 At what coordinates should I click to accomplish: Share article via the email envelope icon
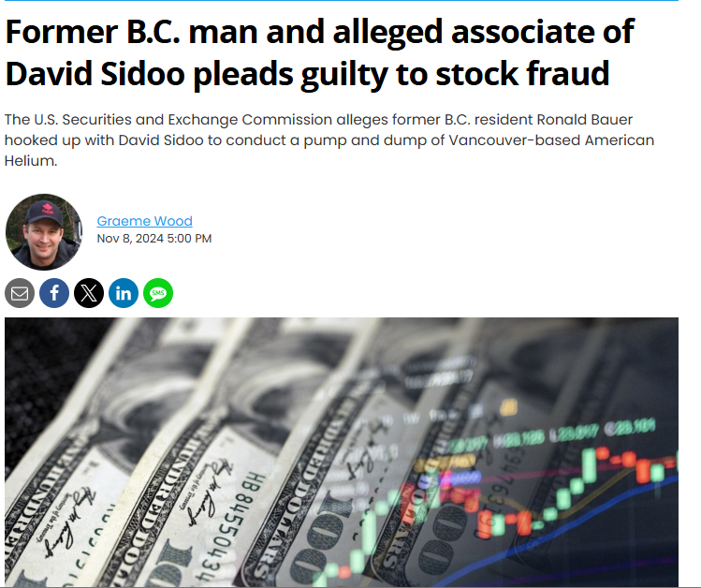click(x=20, y=293)
